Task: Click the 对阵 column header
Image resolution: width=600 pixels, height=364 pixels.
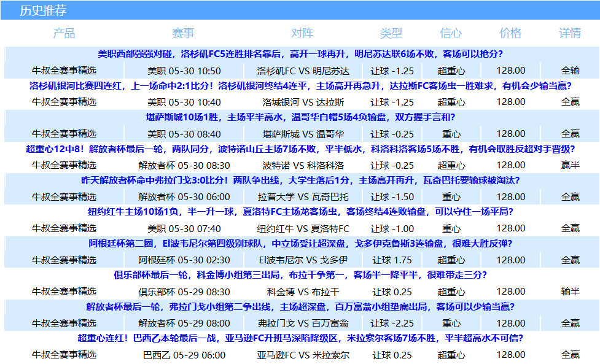Action: 302,33
